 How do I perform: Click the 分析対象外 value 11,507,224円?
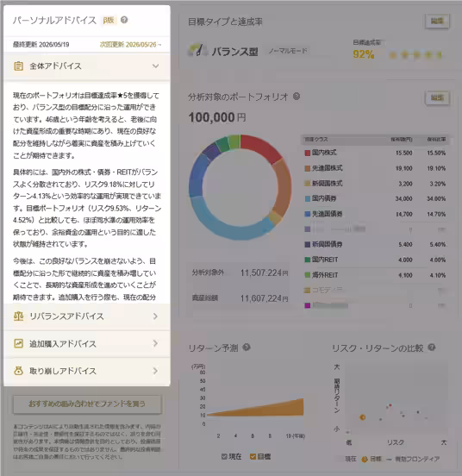click(x=265, y=272)
